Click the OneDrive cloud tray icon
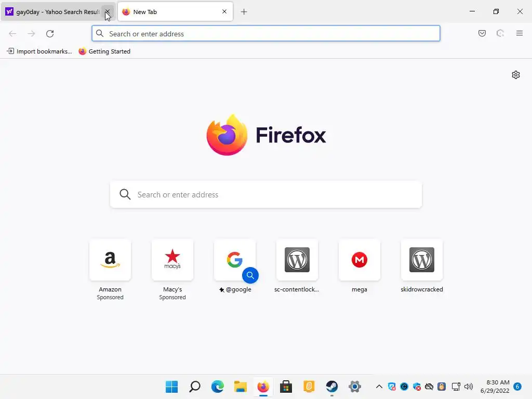Screen dimensions: 532x399 point(429,387)
